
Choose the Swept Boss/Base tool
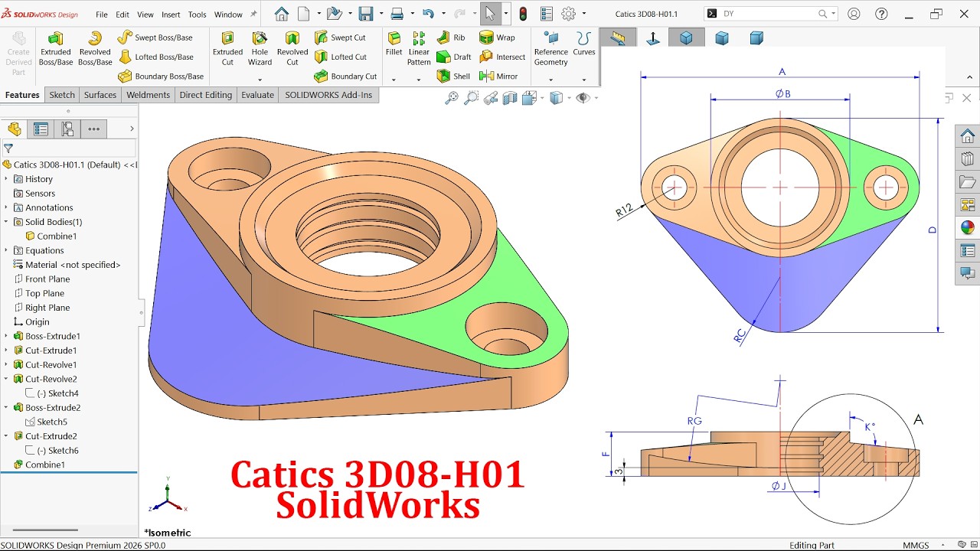[x=155, y=37]
